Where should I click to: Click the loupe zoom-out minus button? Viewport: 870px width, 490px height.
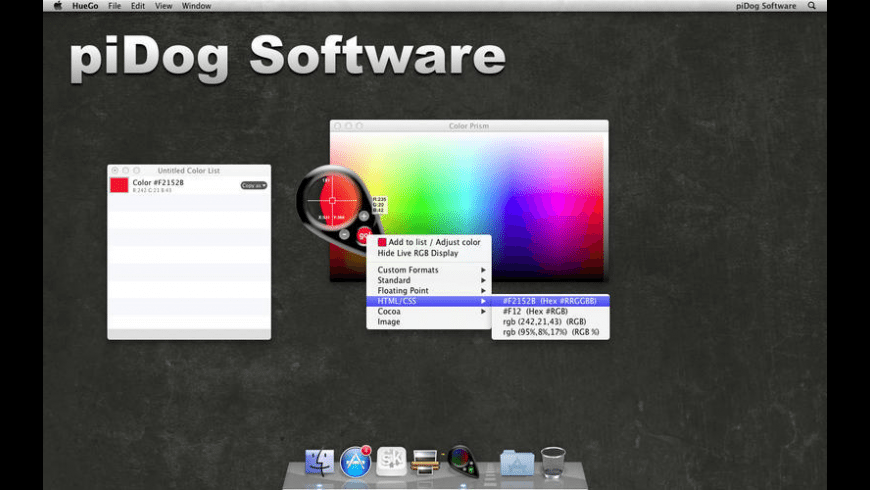tap(344, 235)
